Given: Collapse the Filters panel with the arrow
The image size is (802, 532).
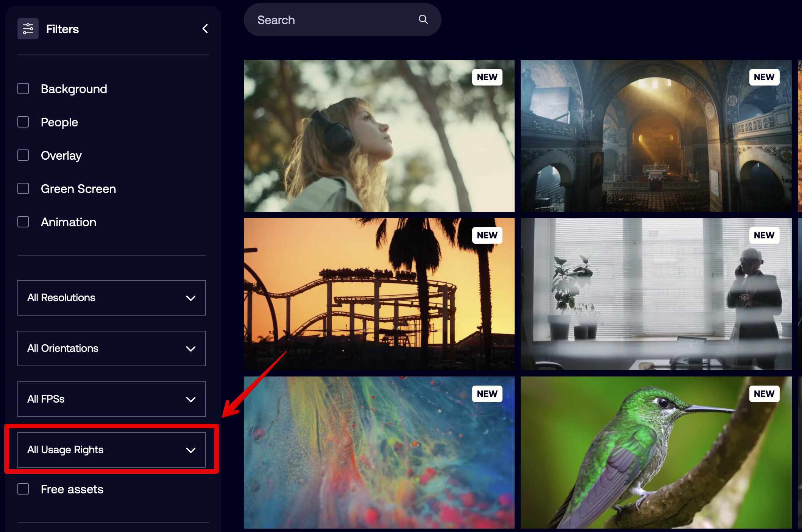Looking at the screenshot, I should 205,29.
